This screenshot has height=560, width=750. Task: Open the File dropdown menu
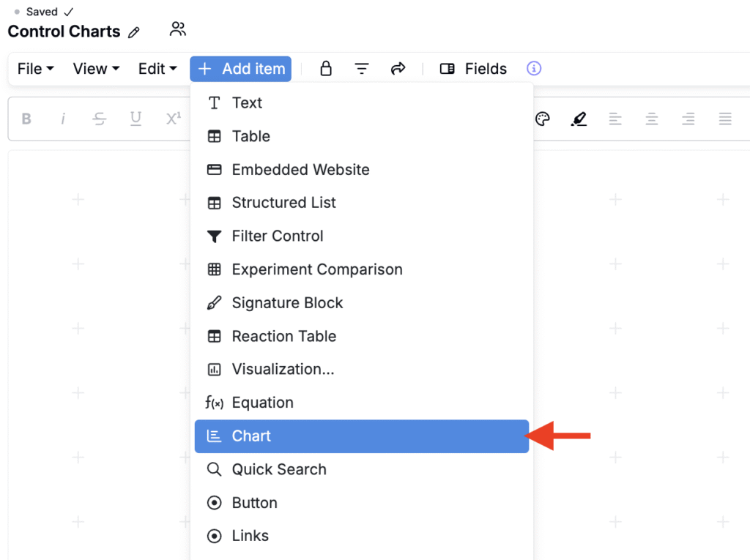(35, 69)
